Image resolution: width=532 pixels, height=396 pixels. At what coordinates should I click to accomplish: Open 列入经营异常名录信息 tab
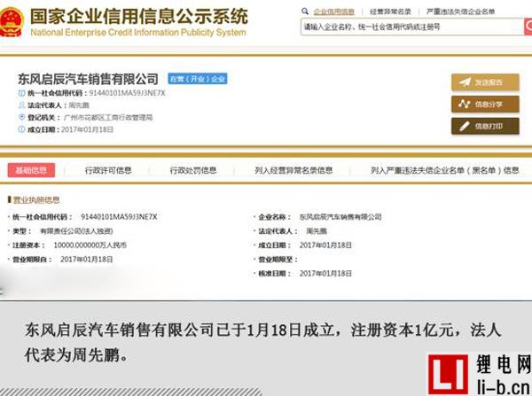pos(293,170)
